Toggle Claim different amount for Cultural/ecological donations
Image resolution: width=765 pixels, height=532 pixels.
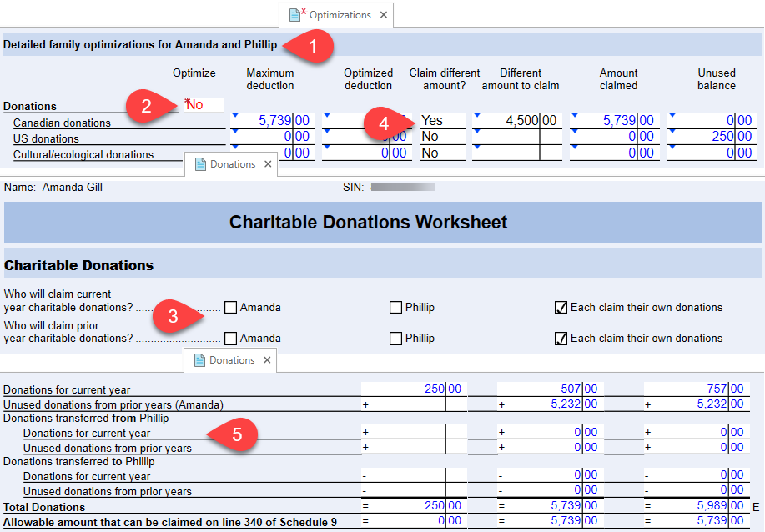click(442, 153)
